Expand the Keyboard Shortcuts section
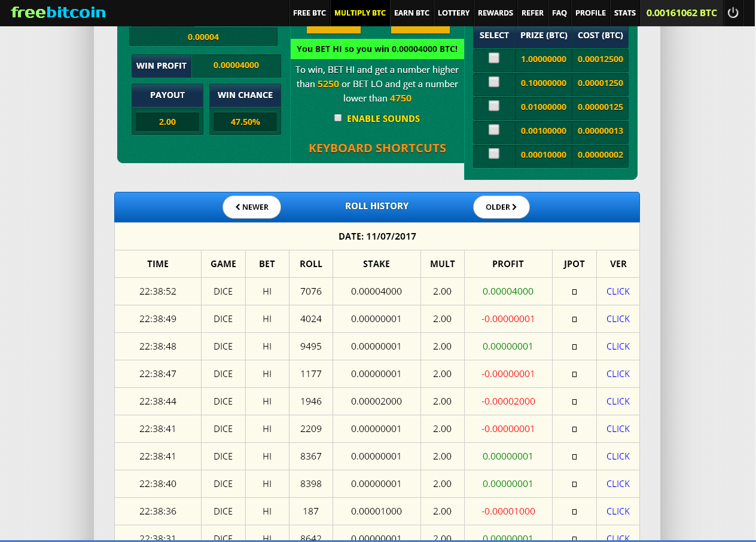756x542 pixels. point(377,148)
